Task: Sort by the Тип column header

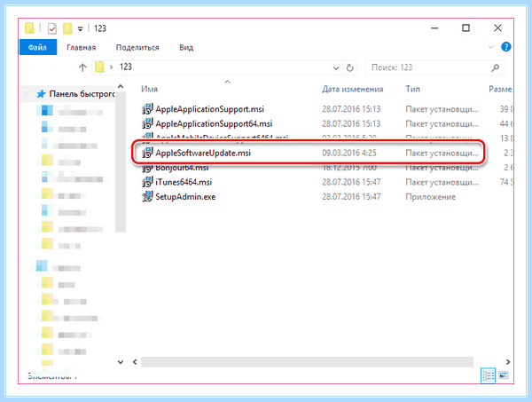Action: [413, 89]
